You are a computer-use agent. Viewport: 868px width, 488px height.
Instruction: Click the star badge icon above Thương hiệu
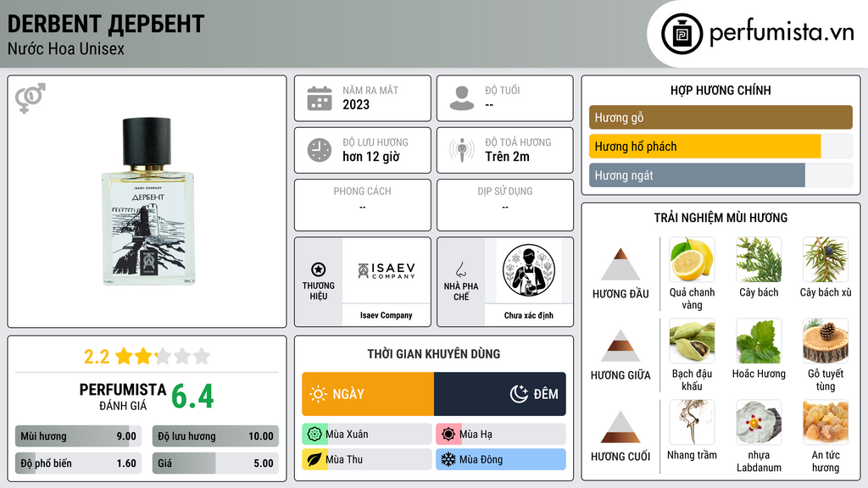[x=319, y=269]
